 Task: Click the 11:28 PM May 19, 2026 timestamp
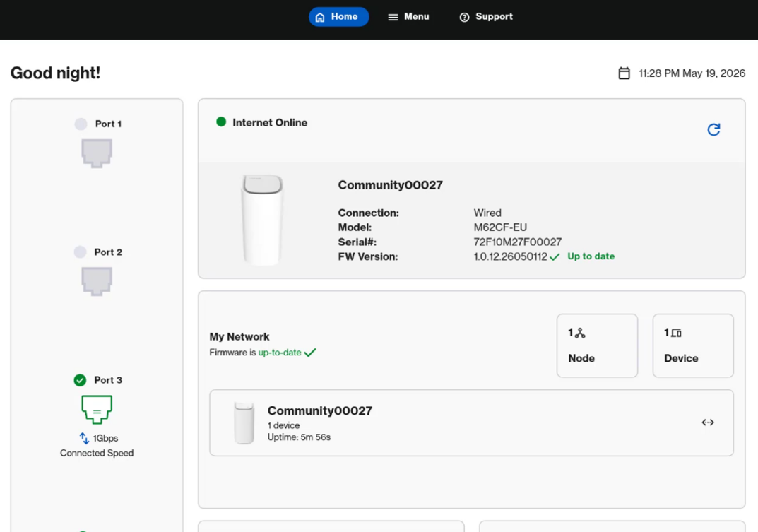(692, 73)
